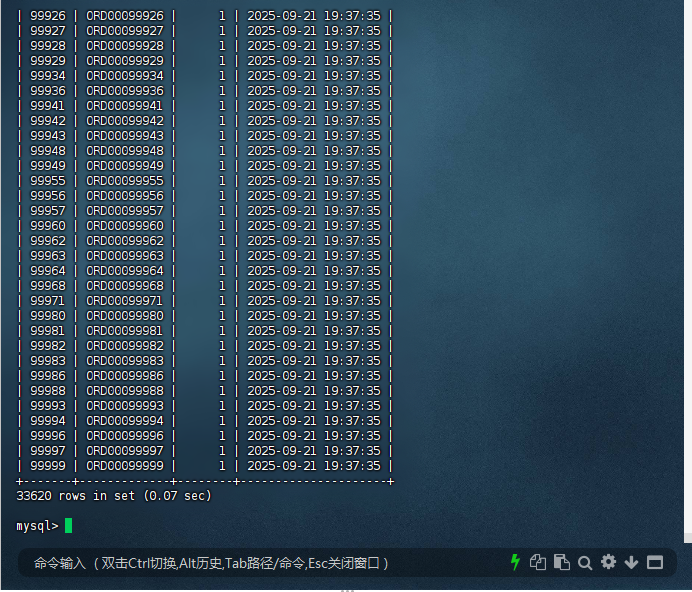The width and height of the screenshot is (692, 592).
Task: Select order number ORD00099957
Action: click(x=125, y=211)
